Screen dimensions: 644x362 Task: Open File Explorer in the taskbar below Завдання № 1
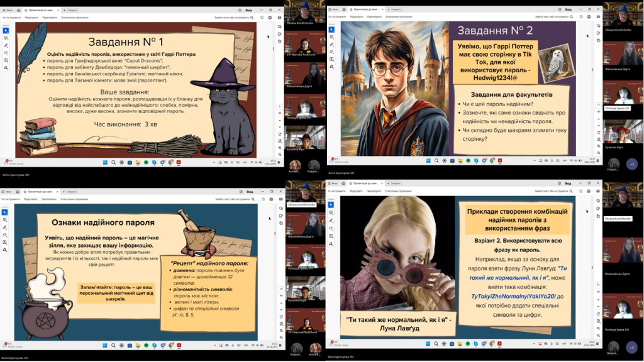[138, 162]
